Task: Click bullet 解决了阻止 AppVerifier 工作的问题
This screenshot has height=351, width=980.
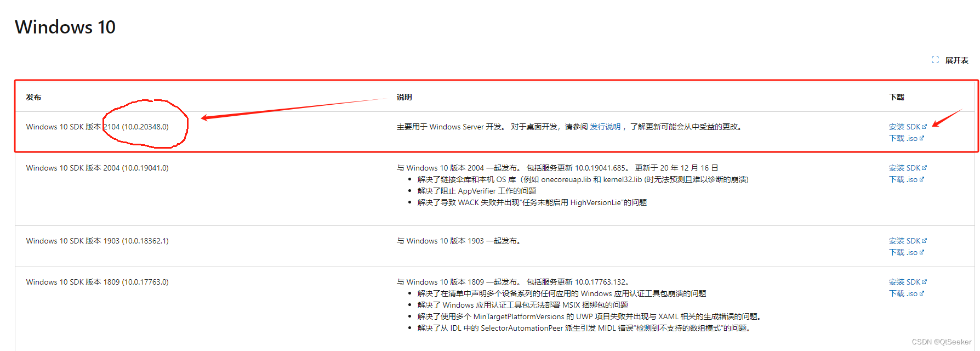Action: click(477, 191)
